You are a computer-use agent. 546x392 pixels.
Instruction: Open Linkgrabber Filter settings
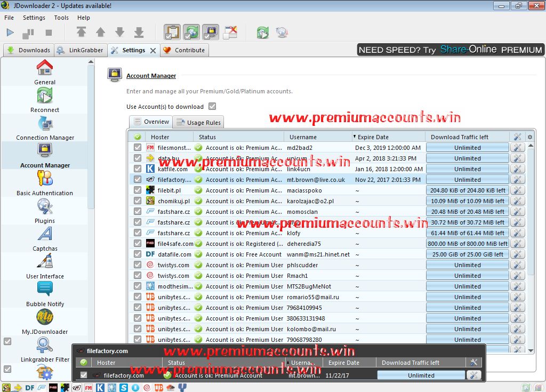(x=45, y=349)
